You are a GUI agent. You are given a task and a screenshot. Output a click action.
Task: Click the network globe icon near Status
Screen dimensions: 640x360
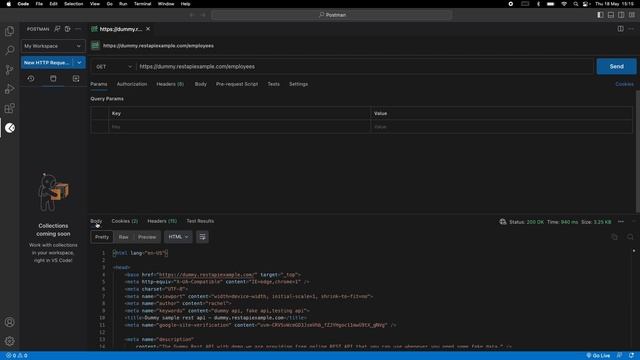click(x=503, y=222)
